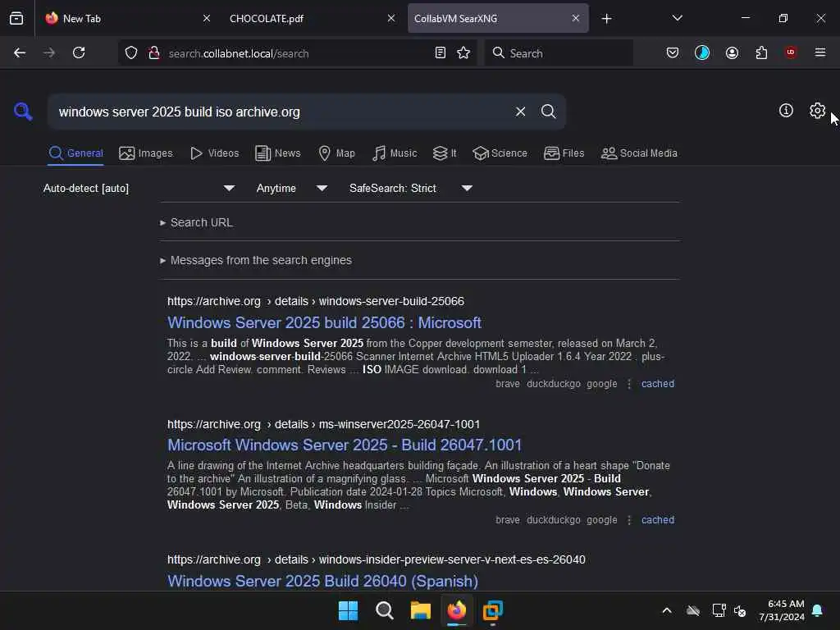Open the SafeSearch: Strict dropdown
This screenshot has width=840, height=630.
(410, 188)
